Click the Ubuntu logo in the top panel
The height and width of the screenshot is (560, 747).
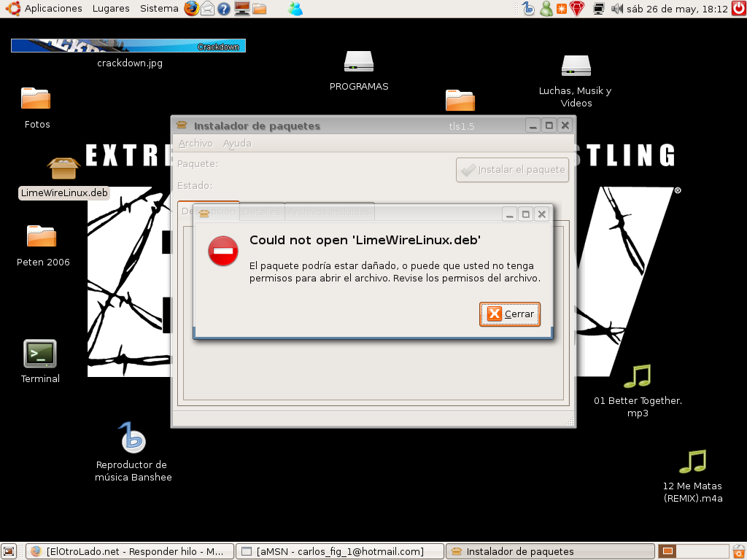(12, 9)
